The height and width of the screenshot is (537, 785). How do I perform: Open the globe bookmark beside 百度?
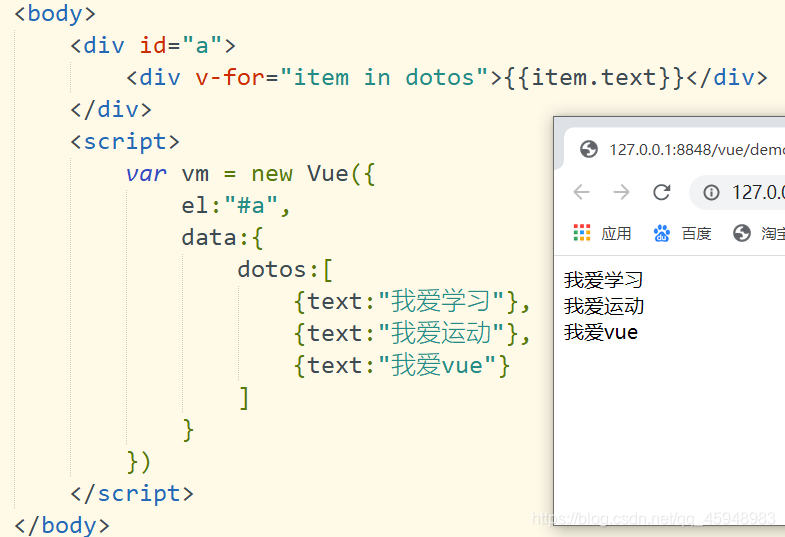(742, 233)
